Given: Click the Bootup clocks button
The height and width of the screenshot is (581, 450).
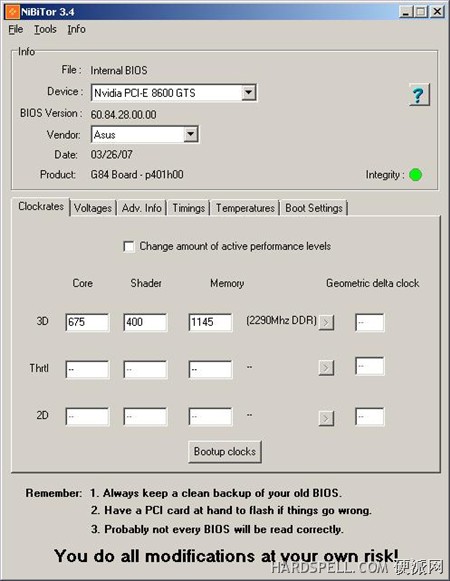Looking at the screenshot, I should pyautogui.click(x=225, y=452).
